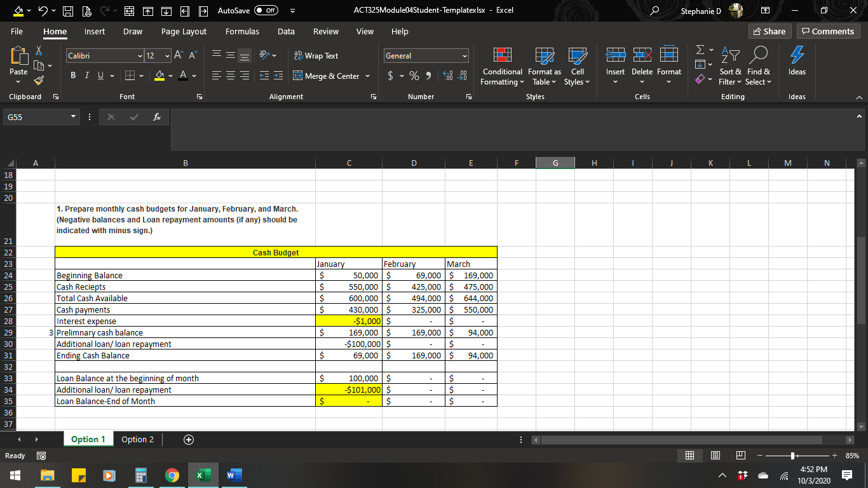The image size is (868, 488).
Task: Click the Page Break Preview view icon
Action: pos(740,455)
